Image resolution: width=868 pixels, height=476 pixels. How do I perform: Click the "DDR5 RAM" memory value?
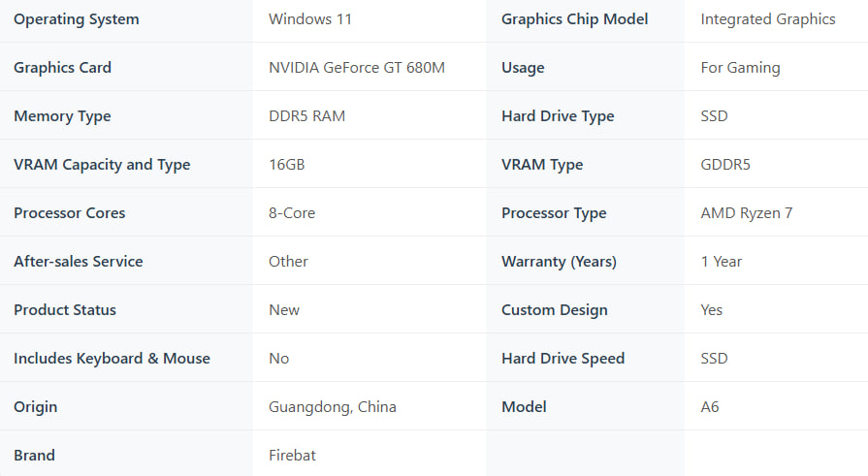(306, 116)
